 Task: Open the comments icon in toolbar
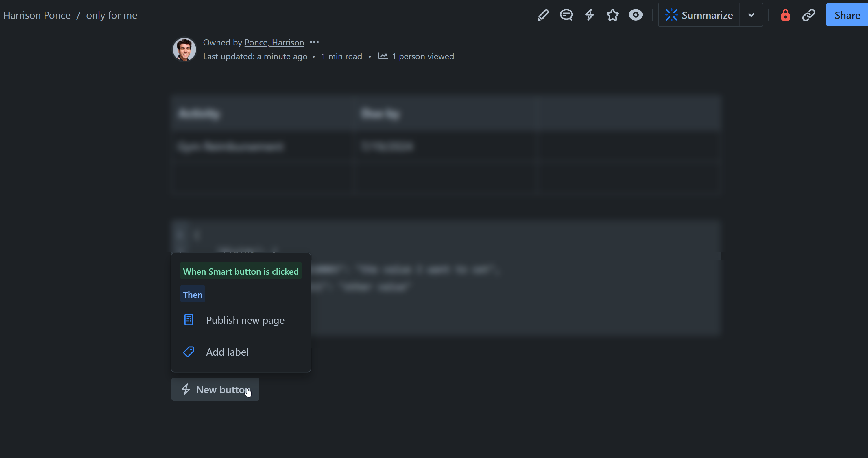[x=566, y=15]
